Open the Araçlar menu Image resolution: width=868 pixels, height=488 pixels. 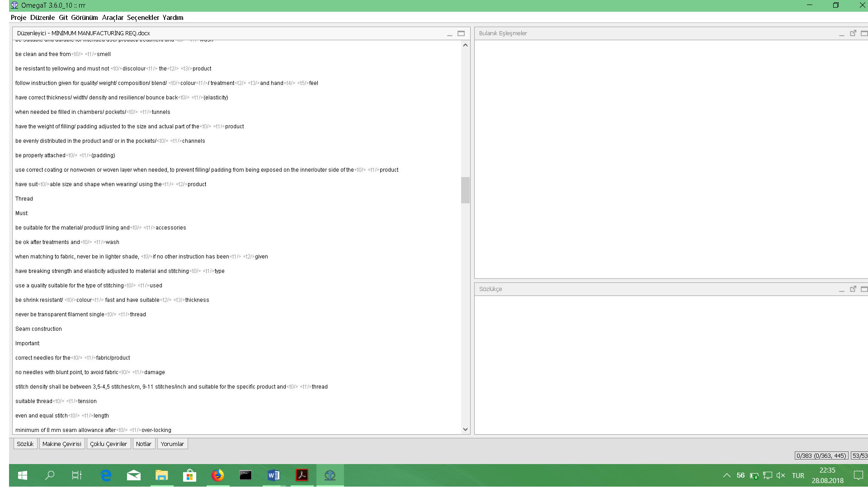[x=113, y=18]
